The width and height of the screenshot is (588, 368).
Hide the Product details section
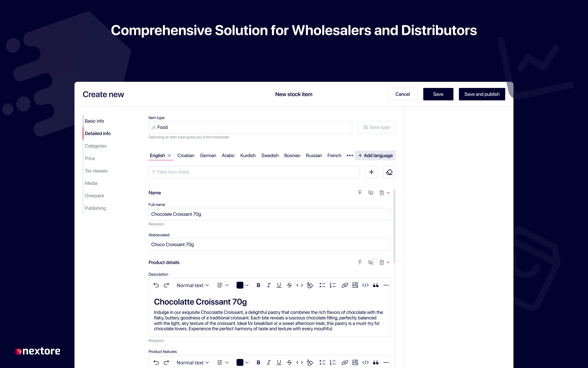click(x=371, y=262)
